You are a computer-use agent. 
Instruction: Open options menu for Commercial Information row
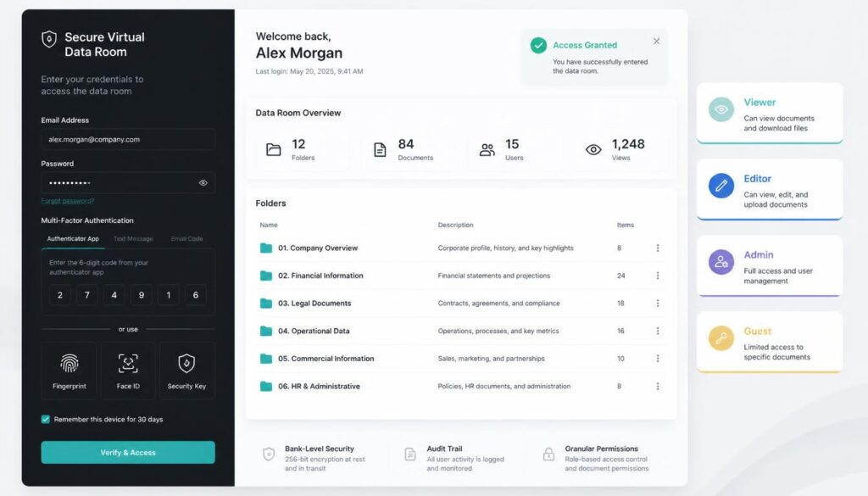pos(658,359)
